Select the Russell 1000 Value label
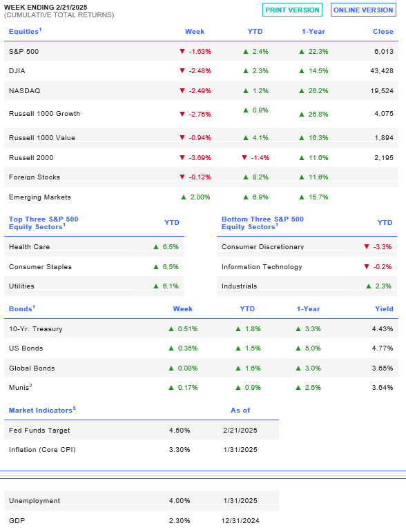The width and height of the screenshot is (406, 532). 42,137
